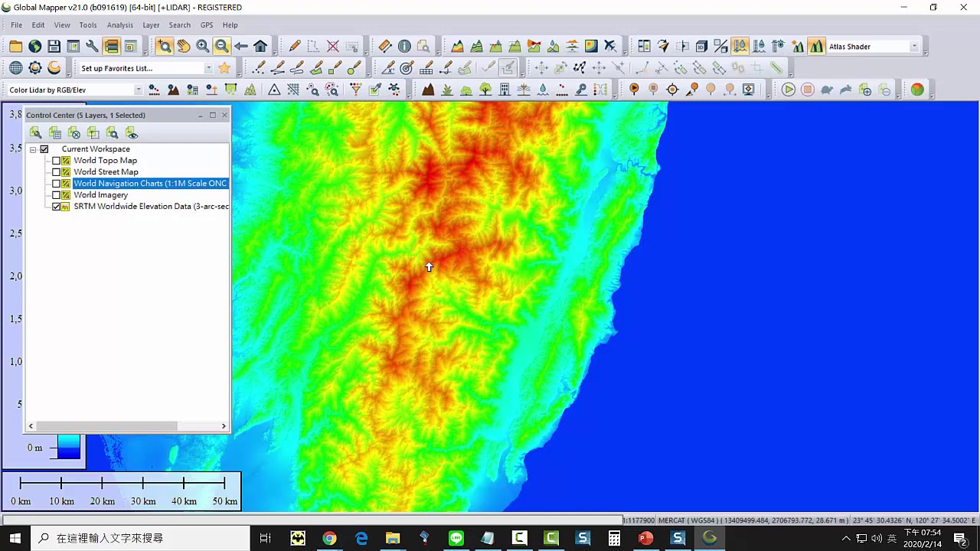
Task: Activate the Measure ruler tool
Action: click(385, 47)
